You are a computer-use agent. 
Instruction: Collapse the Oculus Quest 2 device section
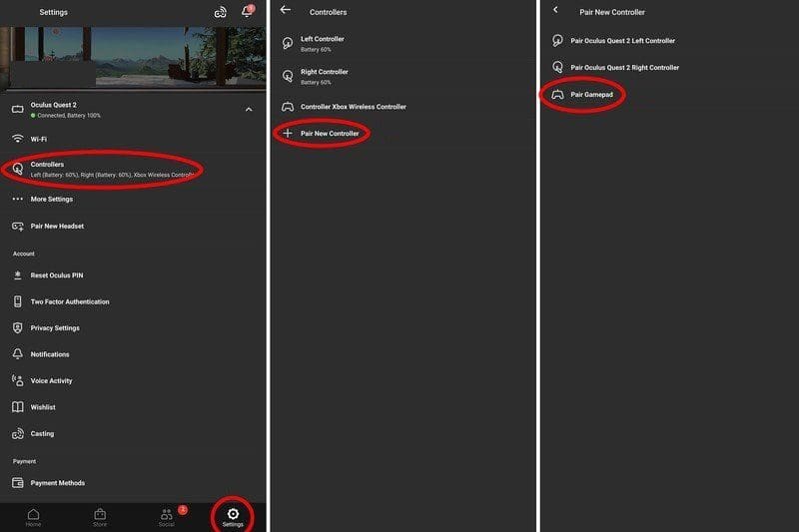(x=248, y=110)
